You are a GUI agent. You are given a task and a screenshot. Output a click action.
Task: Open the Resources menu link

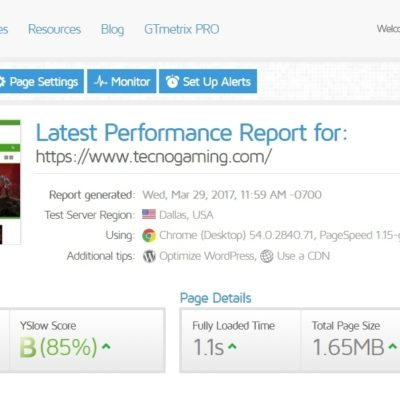(54, 29)
